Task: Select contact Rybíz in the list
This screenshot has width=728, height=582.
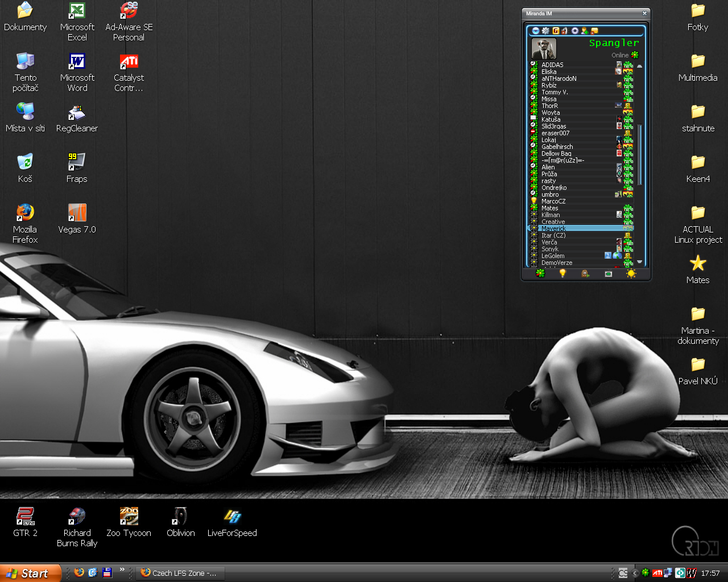Action: (582, 85)
